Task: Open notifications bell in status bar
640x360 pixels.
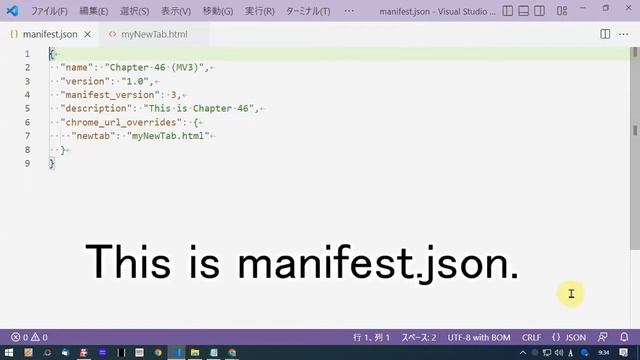Action: pos(624,337)
